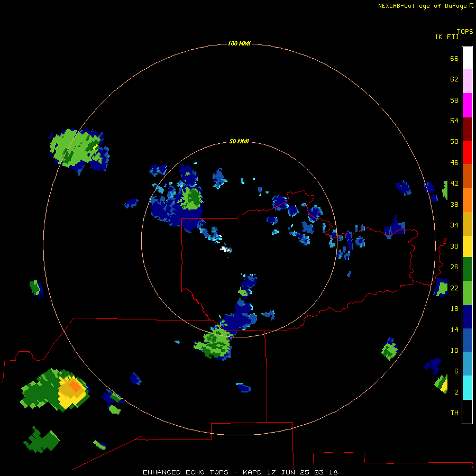Click the NEXLAB-College of DuPage credit text
The image size is (476, 476).
pos(422,6)
